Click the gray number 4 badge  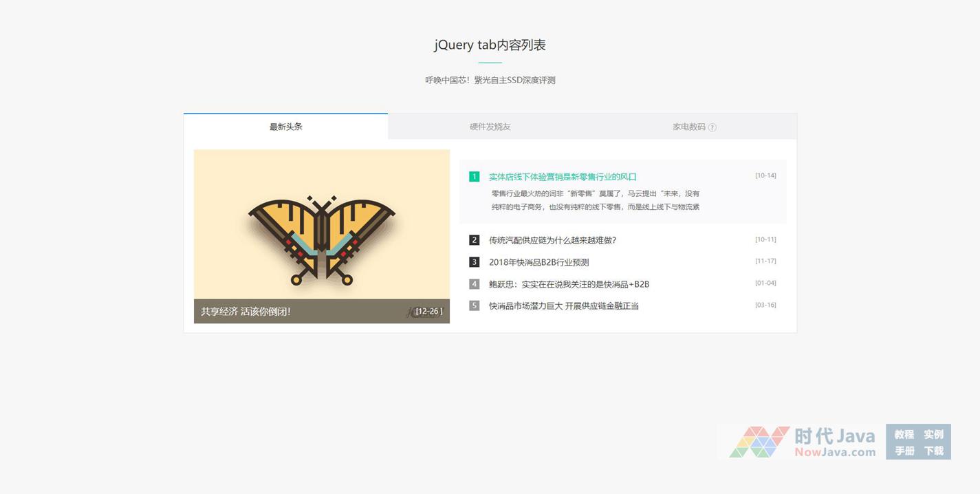point(474,284)
